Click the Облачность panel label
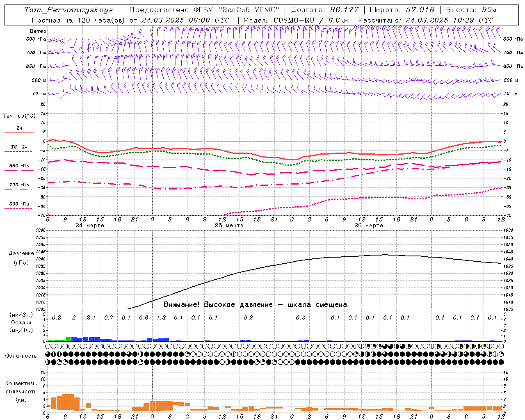 pyautogui.click(x=21, y=356)
